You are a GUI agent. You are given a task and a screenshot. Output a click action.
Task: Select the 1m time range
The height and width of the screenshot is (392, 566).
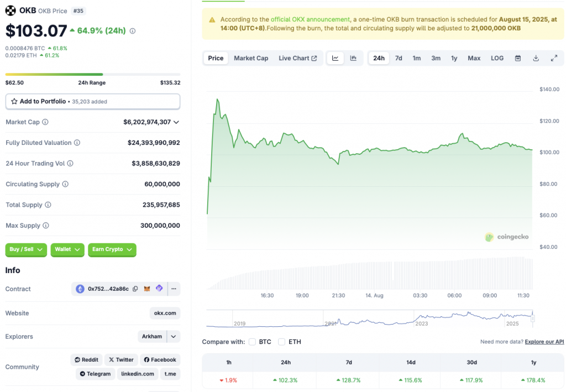(x=417, y=58)
